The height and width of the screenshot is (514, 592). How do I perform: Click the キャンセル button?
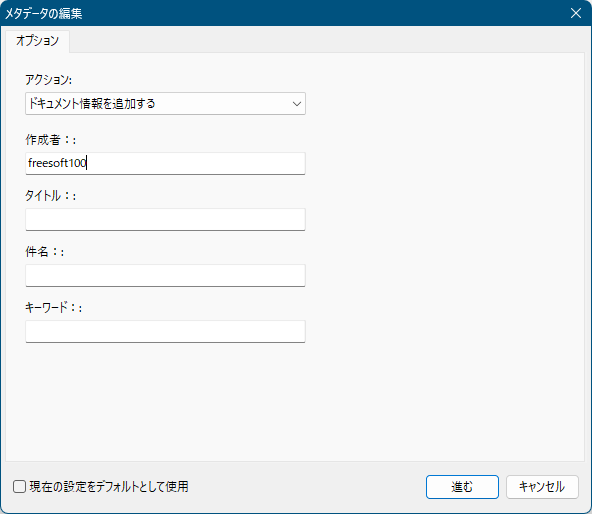click(x=542, y=487)
